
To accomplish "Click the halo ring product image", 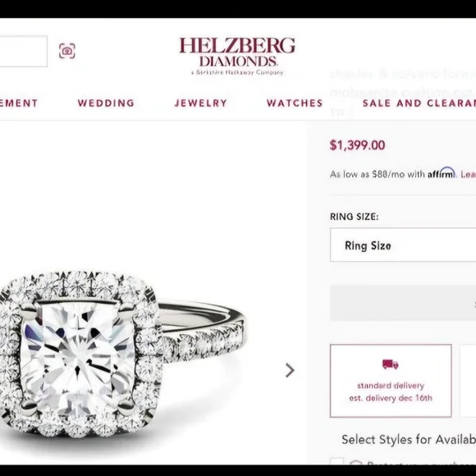I will (121, 354).
